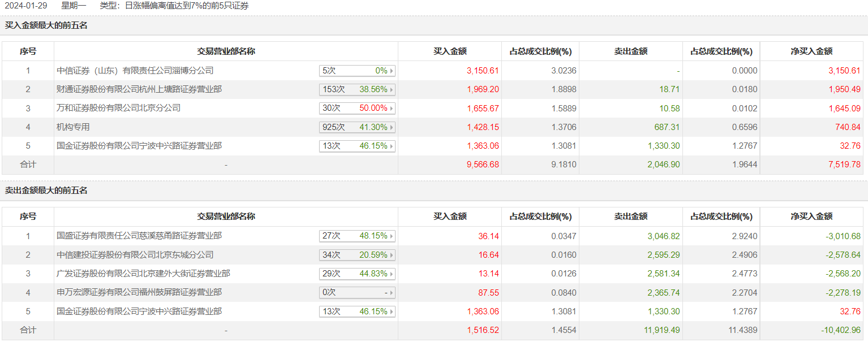Click the 买入金额最大的前五名 section heading
868x342 pixels.
pos(46,25)
